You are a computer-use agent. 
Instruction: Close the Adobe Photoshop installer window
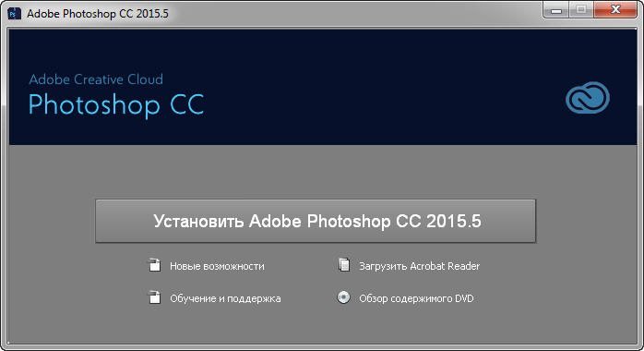click(x=614, y=10)
